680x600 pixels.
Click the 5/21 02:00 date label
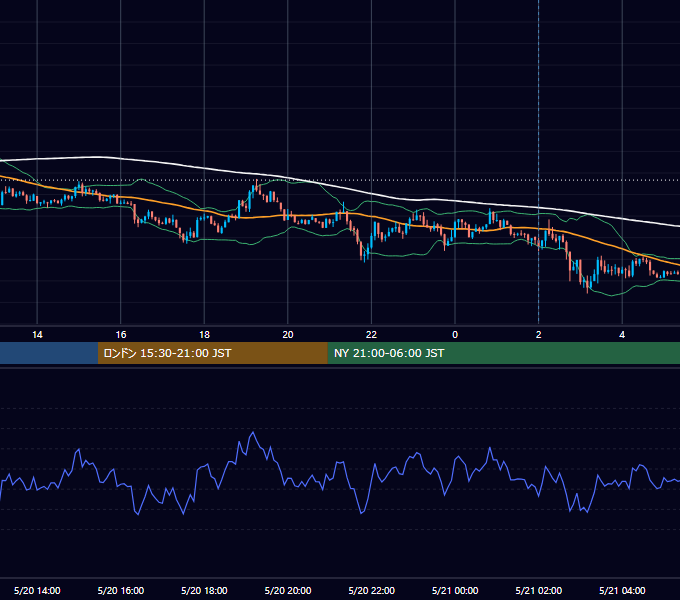(x=539, y=590)
